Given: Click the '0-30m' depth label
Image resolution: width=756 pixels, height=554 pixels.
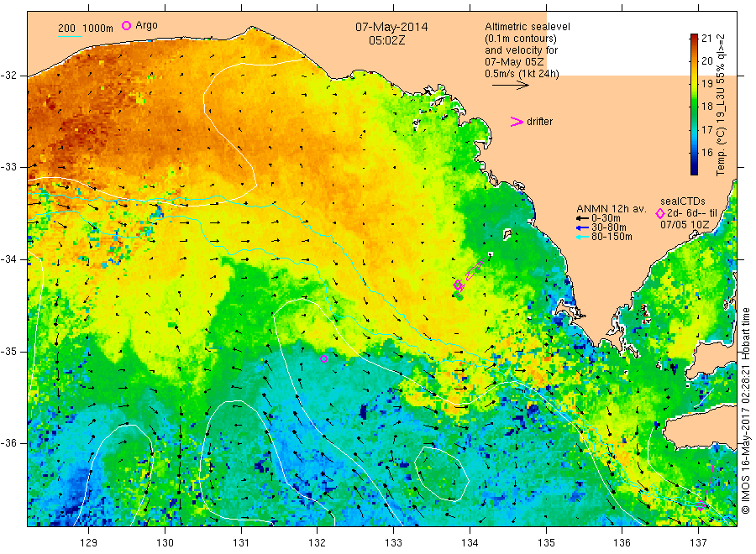Looking at the screenshot, I should coord(606,219).
